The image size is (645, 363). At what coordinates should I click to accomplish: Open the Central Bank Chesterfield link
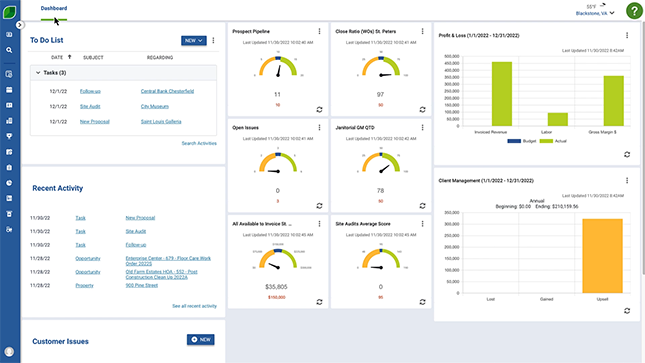tap(167, 91)
